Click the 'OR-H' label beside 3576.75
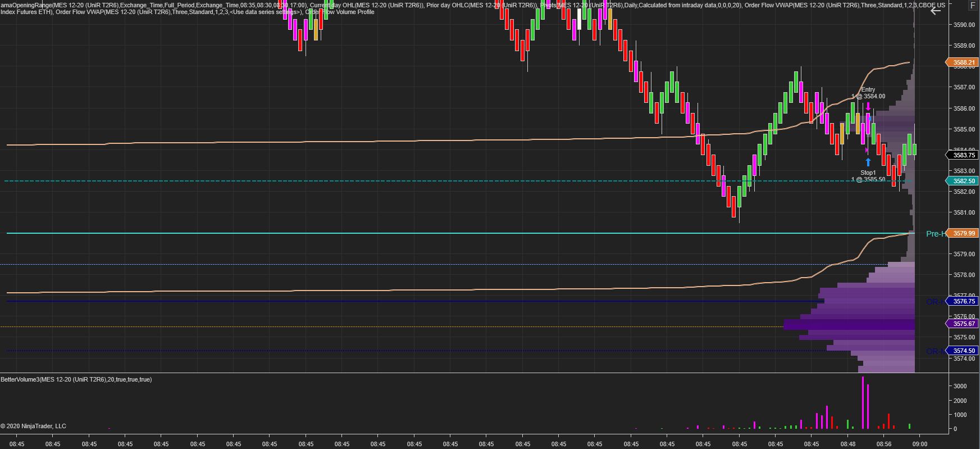 coord(936,302)
